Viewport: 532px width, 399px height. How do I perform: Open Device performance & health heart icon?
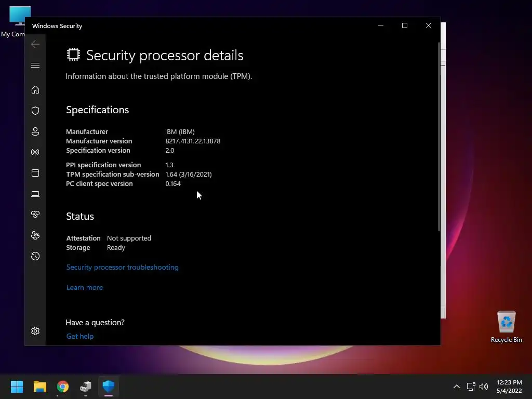point(35,215)
